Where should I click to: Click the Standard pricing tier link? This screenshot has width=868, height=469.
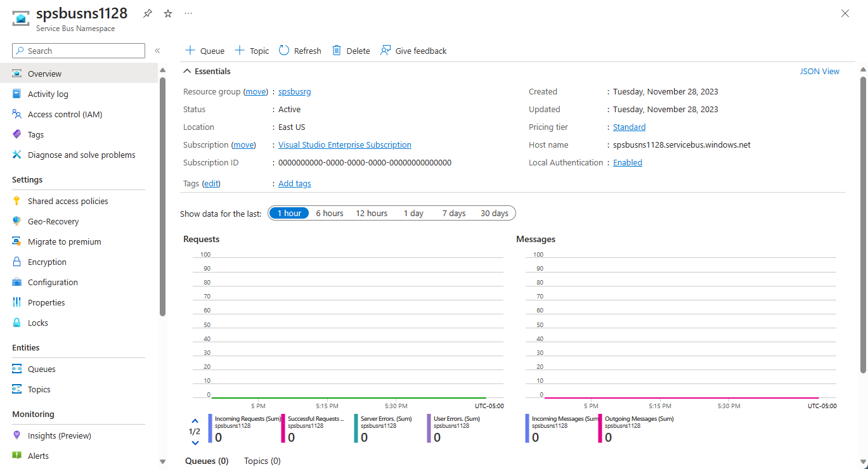click(x=630, y=127)
